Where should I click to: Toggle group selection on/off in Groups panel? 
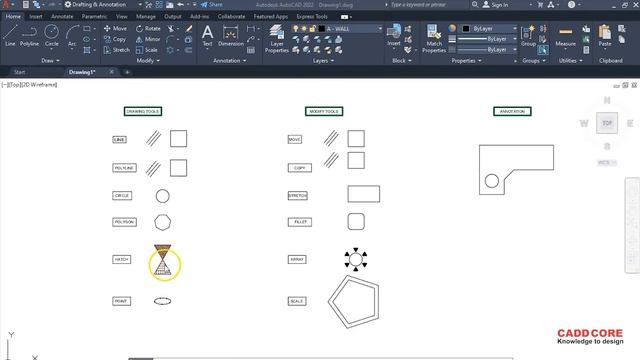coord(543,50)
